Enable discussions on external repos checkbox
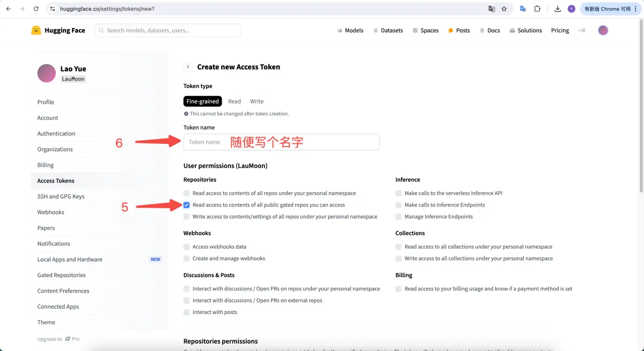The image size is (644, 351). [x=187, y=301]
